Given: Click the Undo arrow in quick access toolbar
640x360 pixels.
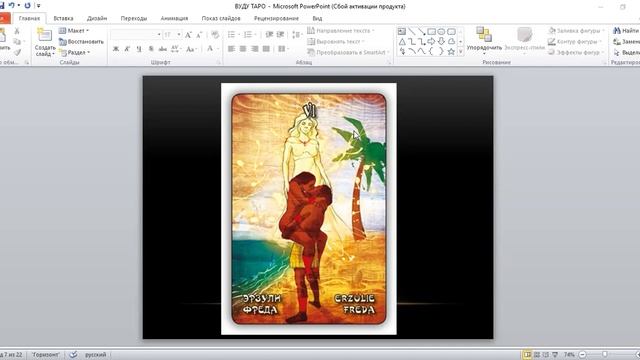Looking at the screenshot, I should click(x=12, y=6).
